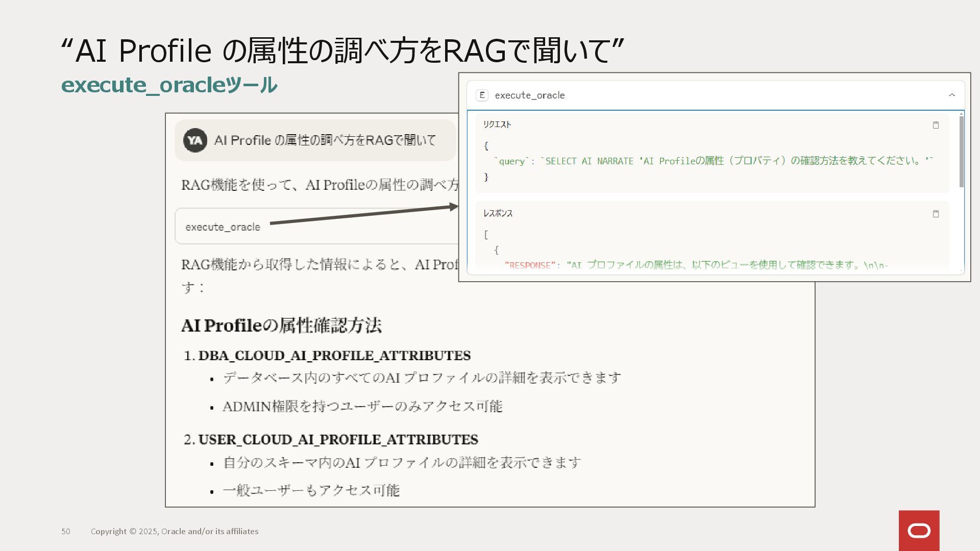Click the "RESPONSE" key in the response JSON
980x551 pixels.
pos(529,265)
